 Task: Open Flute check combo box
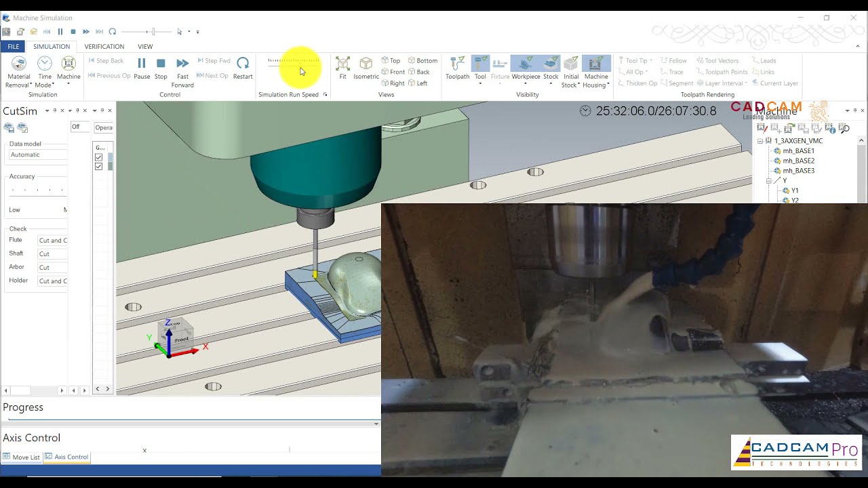pos(52,241)
